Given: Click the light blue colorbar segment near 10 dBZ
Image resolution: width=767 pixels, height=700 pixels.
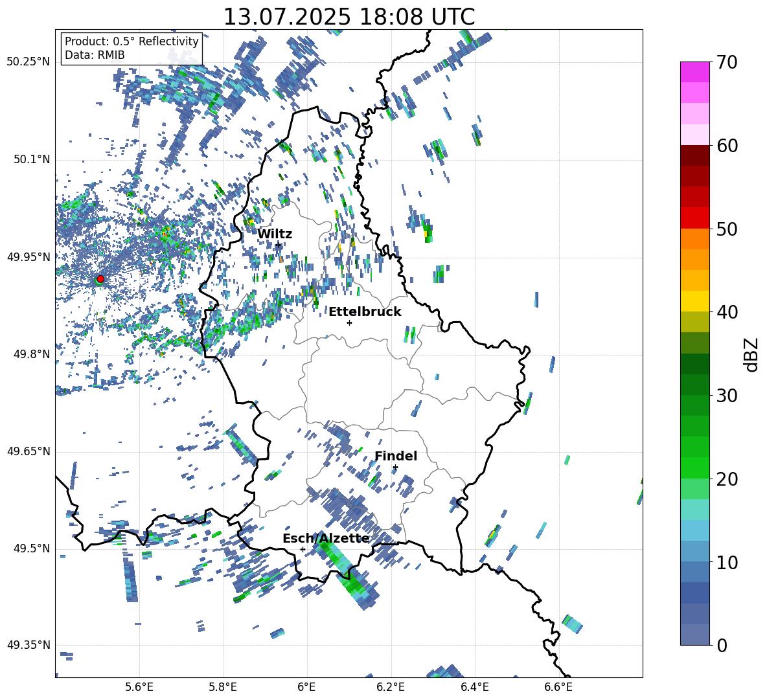Looking at the screenshot, I should pyautogui.click(x=694, y=551).
